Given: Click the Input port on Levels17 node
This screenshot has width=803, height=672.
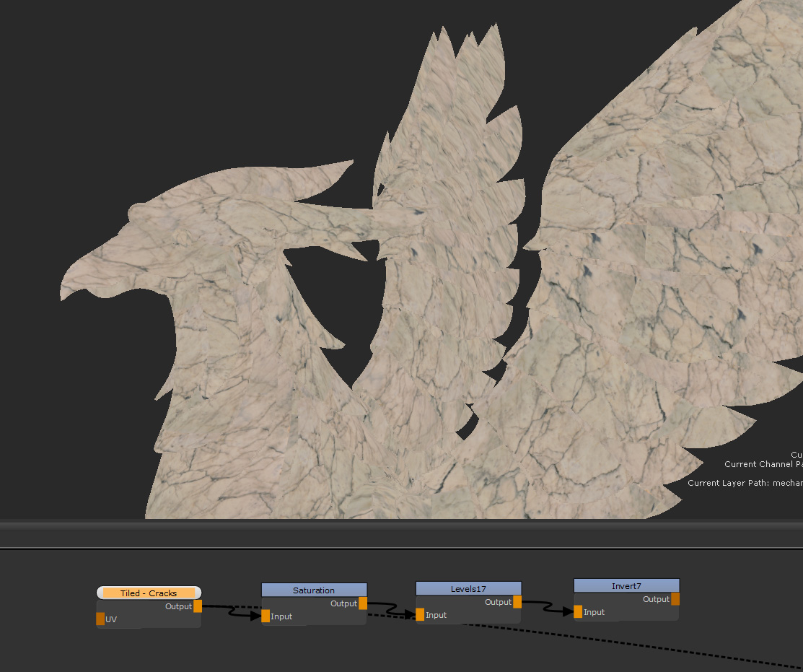Looking at the screenshot, I should pyautogui.click(x=420, y=614).
